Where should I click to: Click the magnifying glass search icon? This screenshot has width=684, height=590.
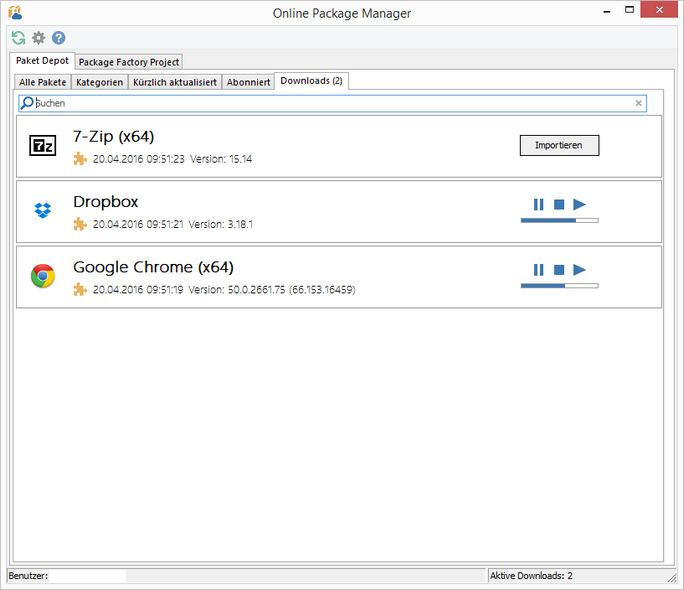27,103
